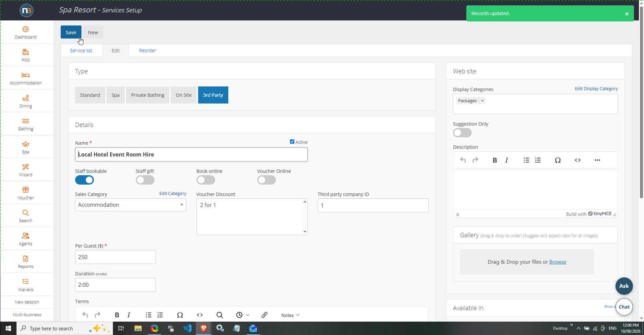This screenshot has height=335, width=644.
Task: Remove the Packages display category tag
Action: (482, 100)
